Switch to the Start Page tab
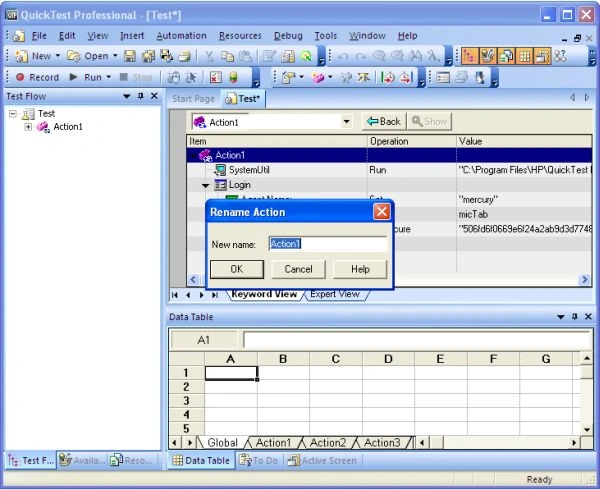The image size is (600, 490). pos(193,99)
